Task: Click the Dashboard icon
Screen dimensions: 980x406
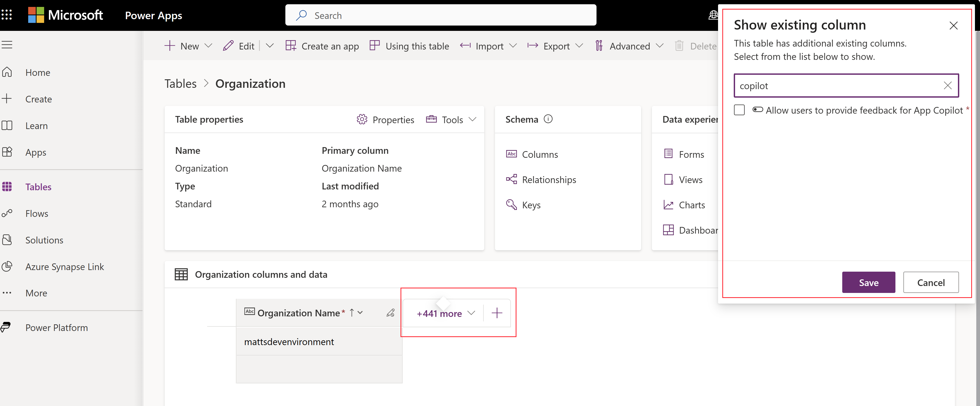Action: point(668,229)
